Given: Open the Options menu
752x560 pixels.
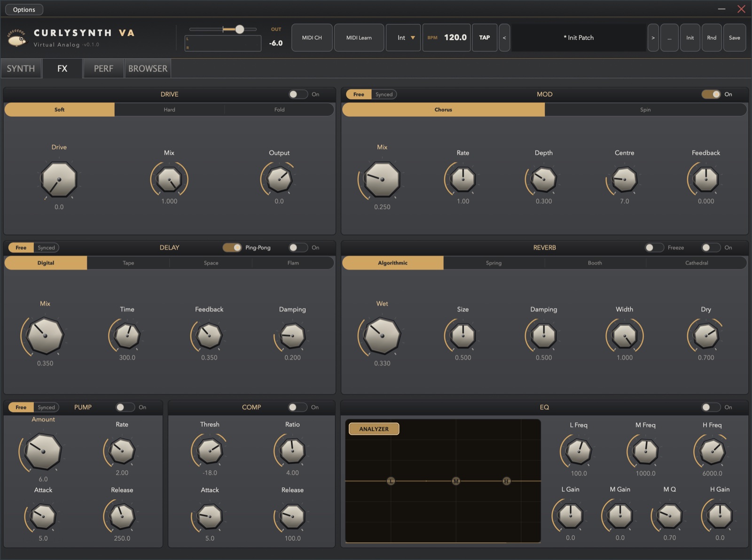Looking at the screenshot, I should click(24, 9).
